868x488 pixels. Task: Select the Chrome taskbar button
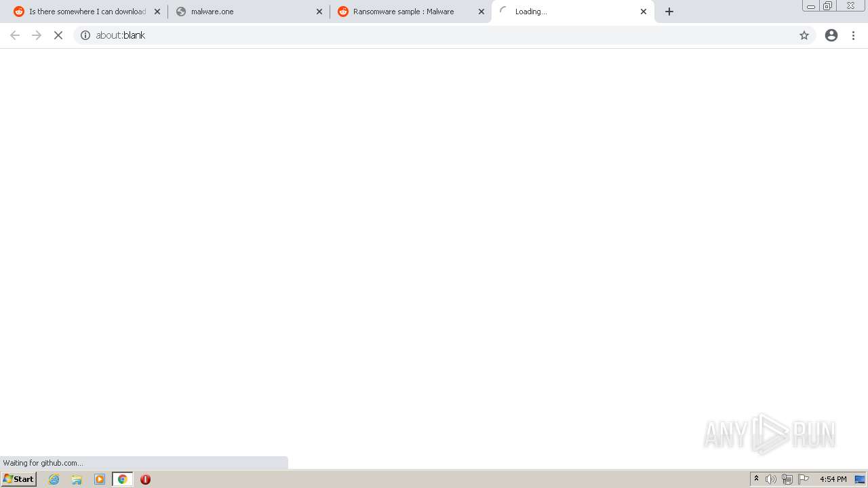(123, 479)
